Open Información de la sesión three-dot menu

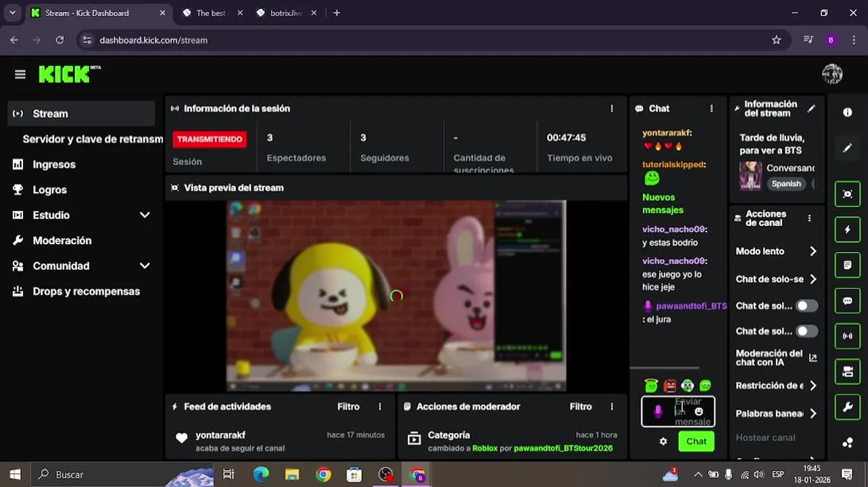tap(612, 108)
